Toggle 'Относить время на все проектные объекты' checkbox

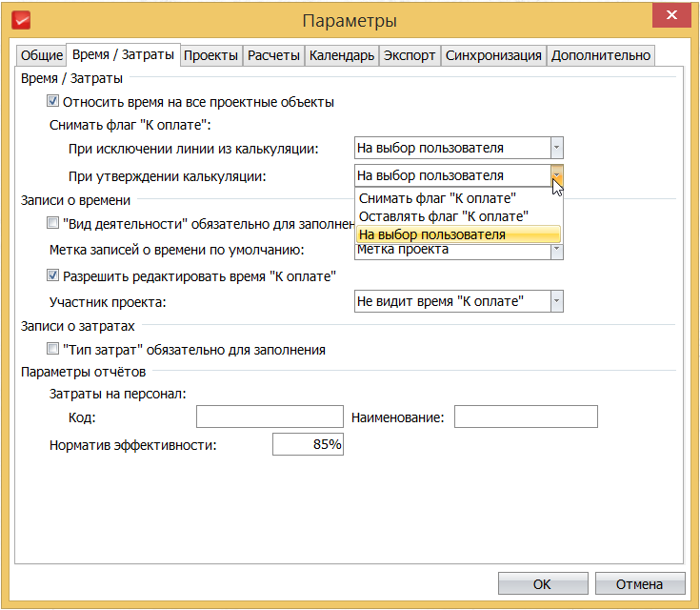[53, 102]
